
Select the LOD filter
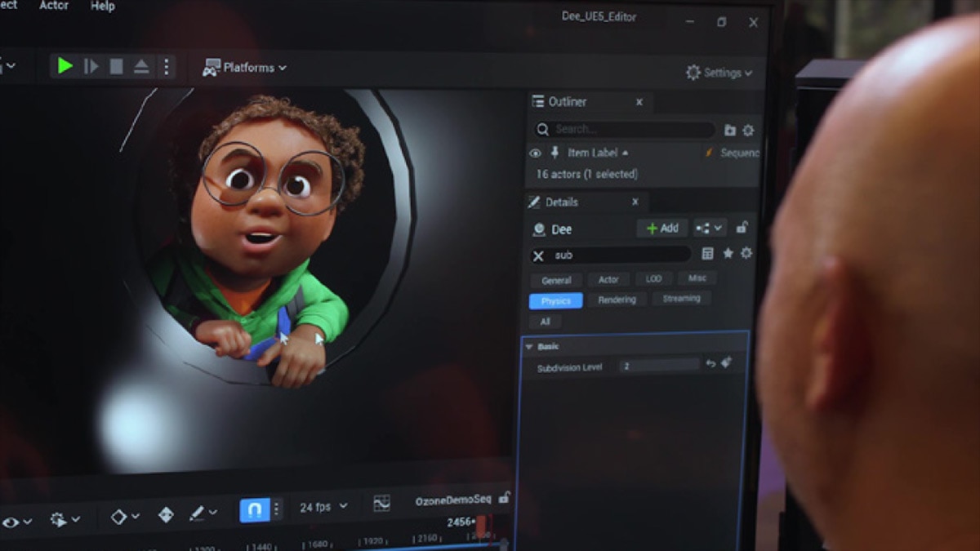653,278
